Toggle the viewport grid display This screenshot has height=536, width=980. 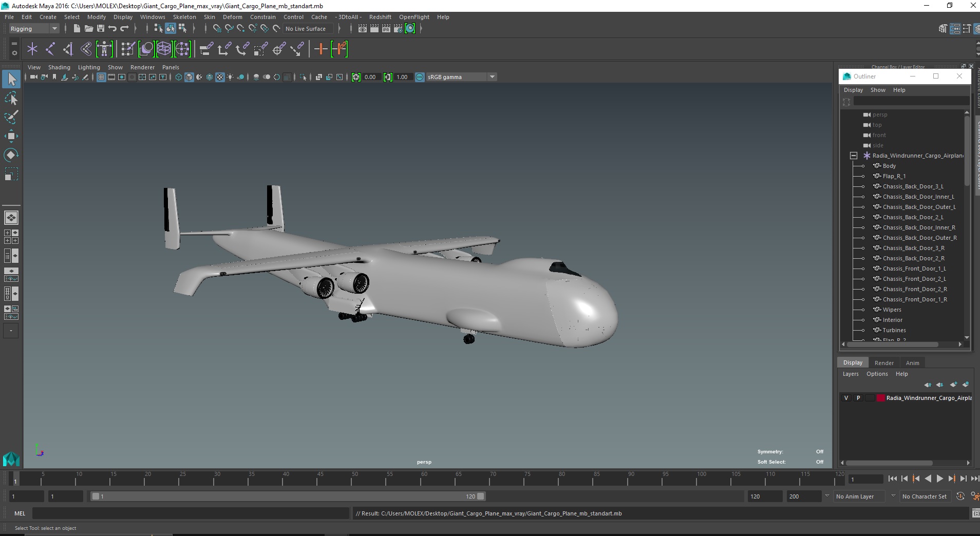(101, 77)
